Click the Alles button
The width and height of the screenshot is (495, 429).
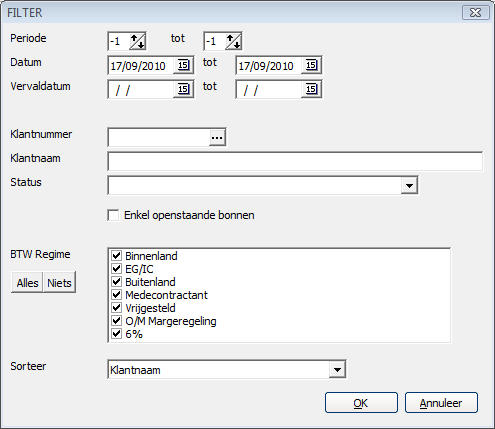point(27,283)
